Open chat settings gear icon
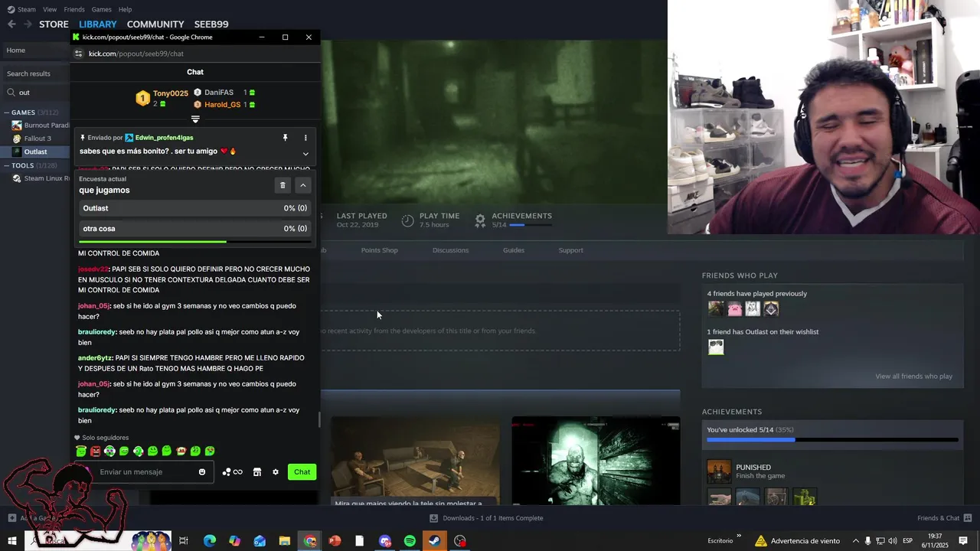The height and width of the screenshot is (551, 980). click(276, 472)
